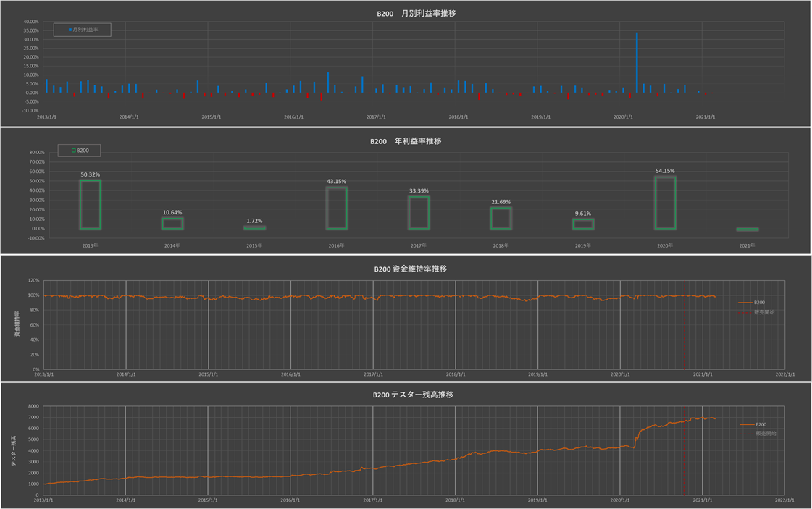Click the 2016年 axis label
Viewport: 812px width, 509px height.
point(337,245)
